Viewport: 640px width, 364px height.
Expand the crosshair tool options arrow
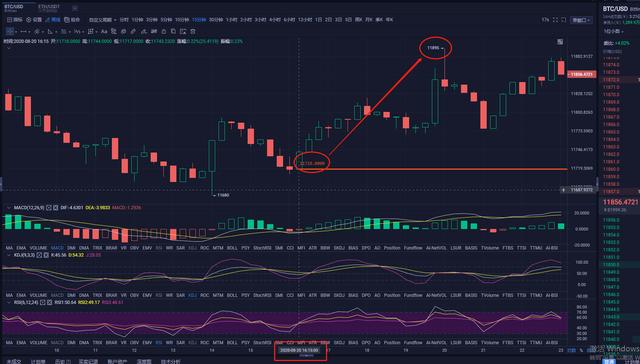coord(16,31)
